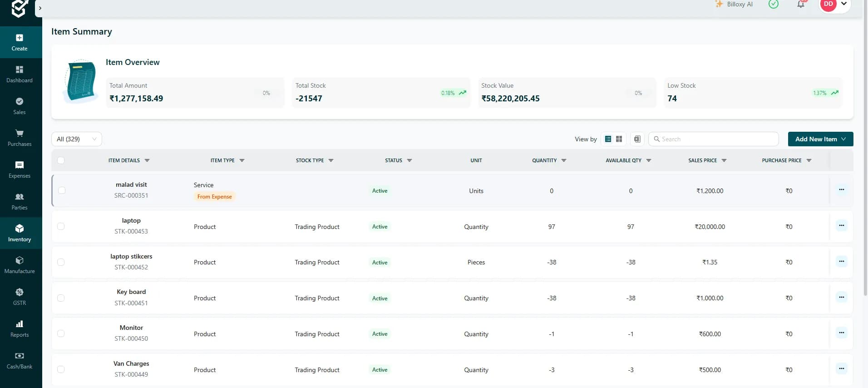Expand the sidebar with chevron arrow
Viewport: 868px width, 388px height.
click(40, 8)
